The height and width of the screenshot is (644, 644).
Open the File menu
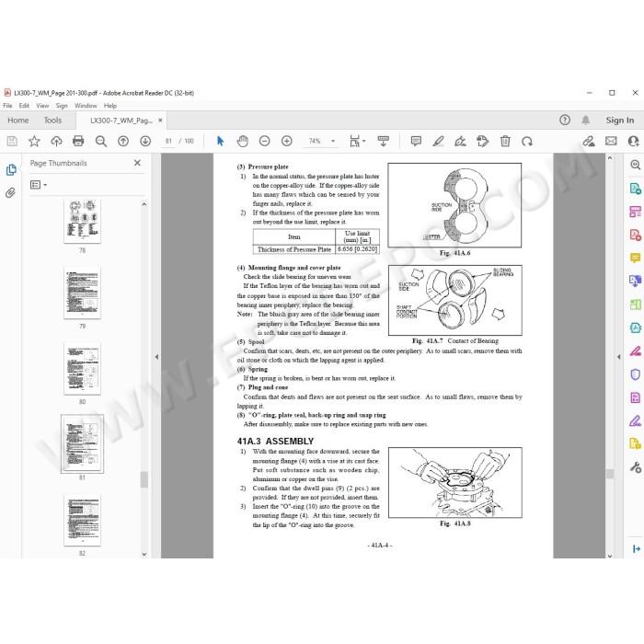tap(7, 106)
